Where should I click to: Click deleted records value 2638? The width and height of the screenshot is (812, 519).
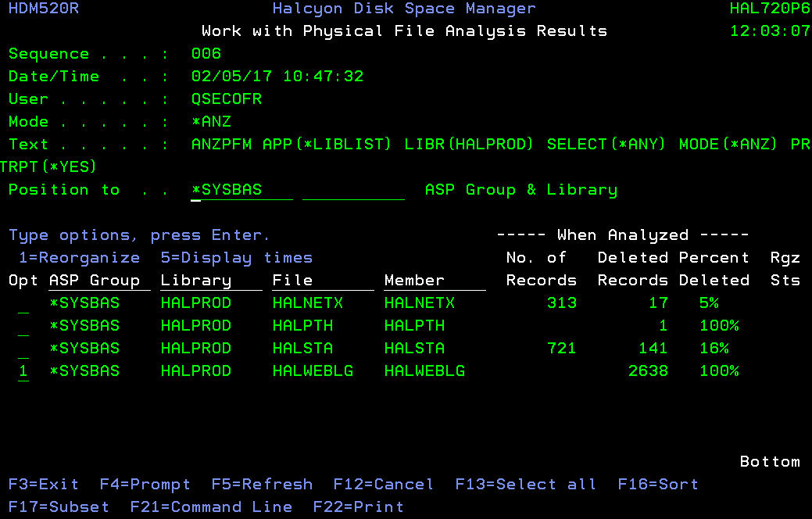tap(648, 370)
